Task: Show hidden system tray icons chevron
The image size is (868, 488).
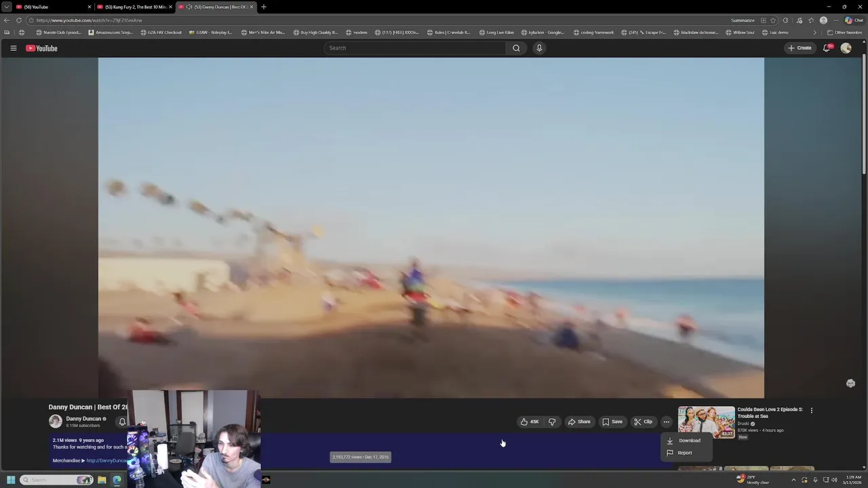Action: tap(793, 480)
